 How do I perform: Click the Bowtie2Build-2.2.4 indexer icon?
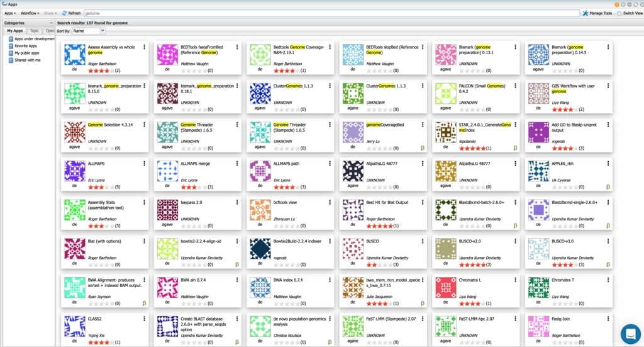point(260,249)
